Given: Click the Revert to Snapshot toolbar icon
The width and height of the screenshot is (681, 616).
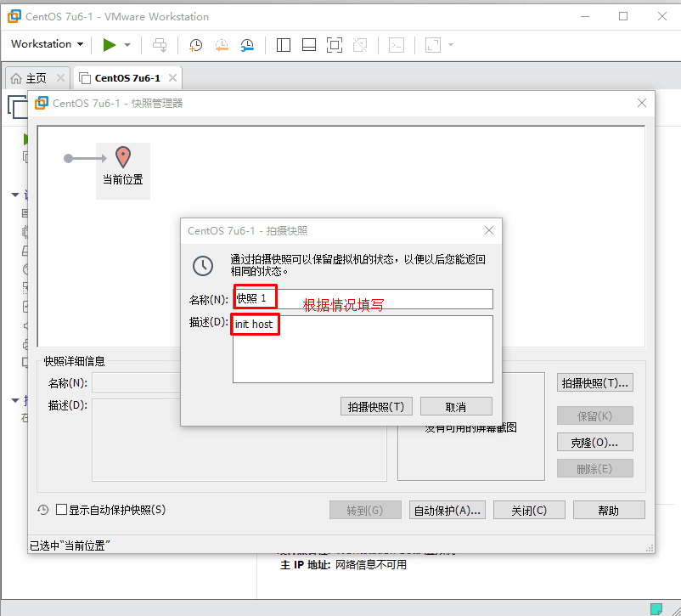Looking at the screenshot, I should (222, 45).
